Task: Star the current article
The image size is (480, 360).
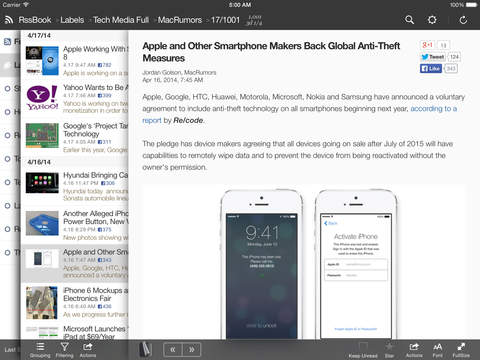Action: click(389, 350)
